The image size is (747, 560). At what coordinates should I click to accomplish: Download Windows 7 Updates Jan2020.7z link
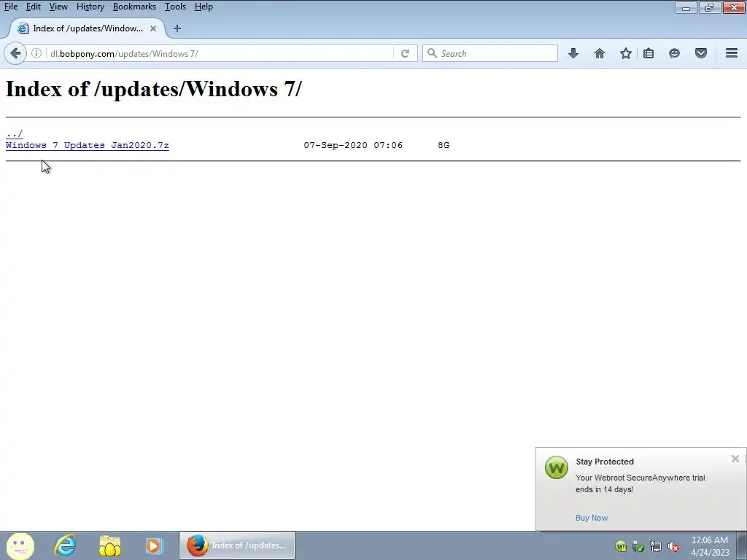88,145
